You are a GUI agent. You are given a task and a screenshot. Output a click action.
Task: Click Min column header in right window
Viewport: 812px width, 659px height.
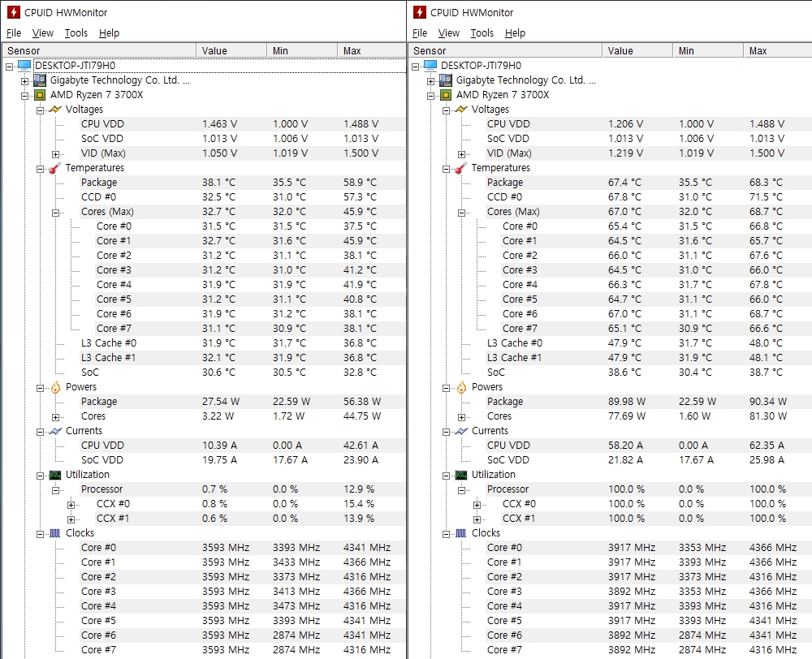[x=708, y=51]
